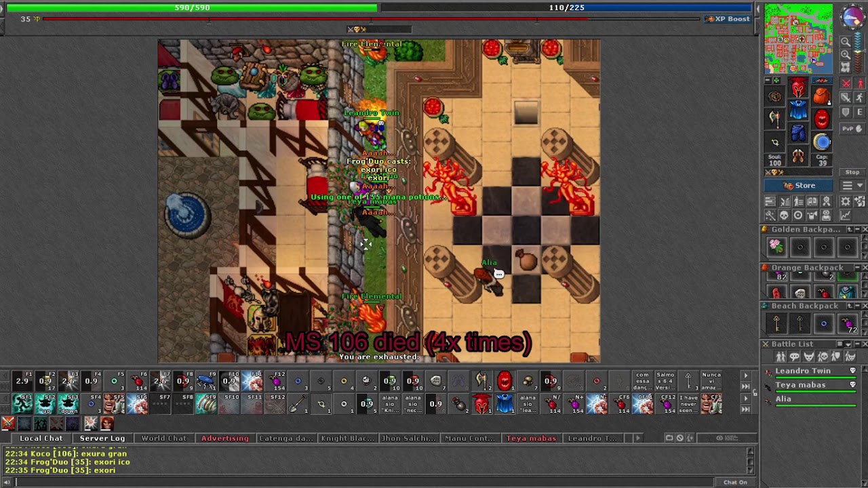This screenshot has width=868, height=488.
Task: Toggle Expert mode E button
Action: tap(860, 112)
